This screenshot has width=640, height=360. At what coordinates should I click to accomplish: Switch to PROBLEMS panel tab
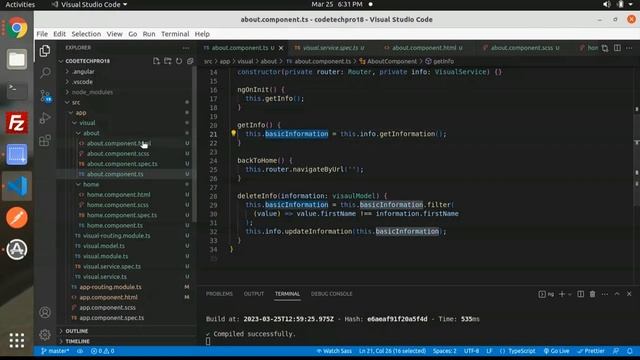click(219, 294)
